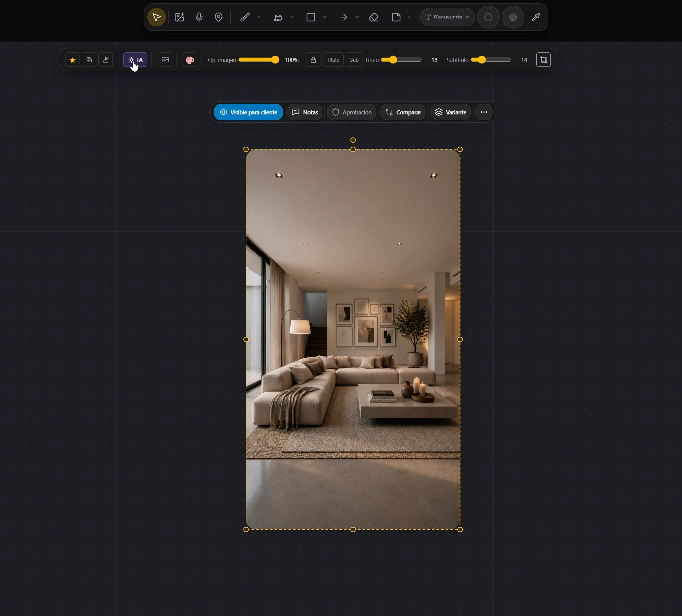Viewport: 682px width, 616px height.
Task: Open the Manuscrita font dropdown
Action: (448, 17)
